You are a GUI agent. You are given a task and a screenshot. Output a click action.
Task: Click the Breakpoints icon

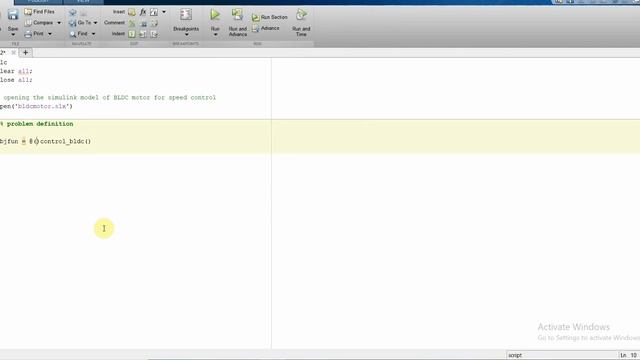click(186, 15)
